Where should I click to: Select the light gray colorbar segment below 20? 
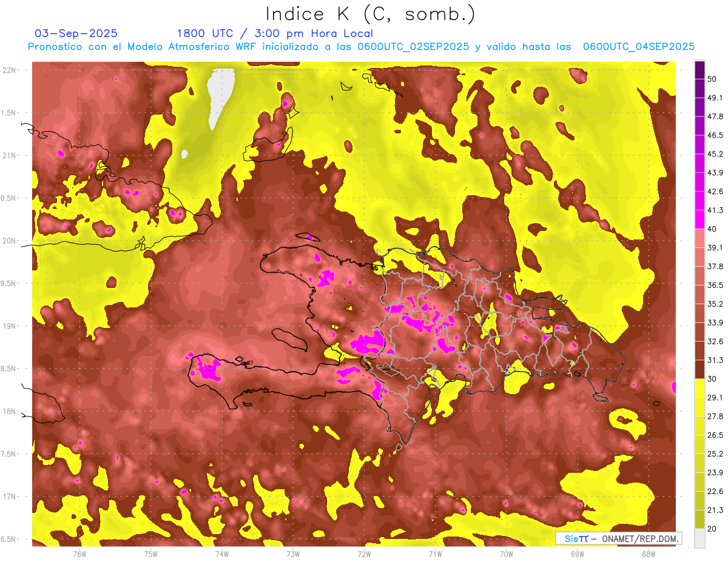coord(700,538)
